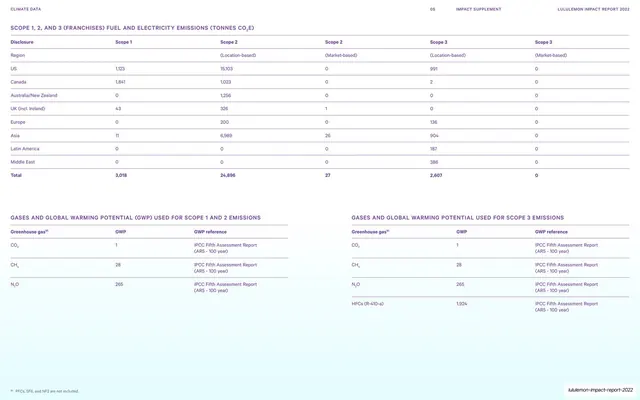Click Asia Scope 3 location-based value 904

(x=434, y=136)
